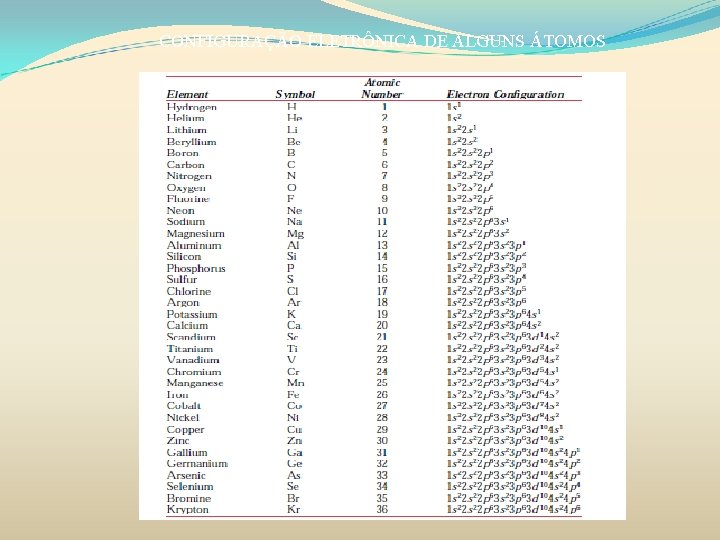
Task: Click Argon's electron configuration
Action: pyautogui.click(x=487, y=303)
